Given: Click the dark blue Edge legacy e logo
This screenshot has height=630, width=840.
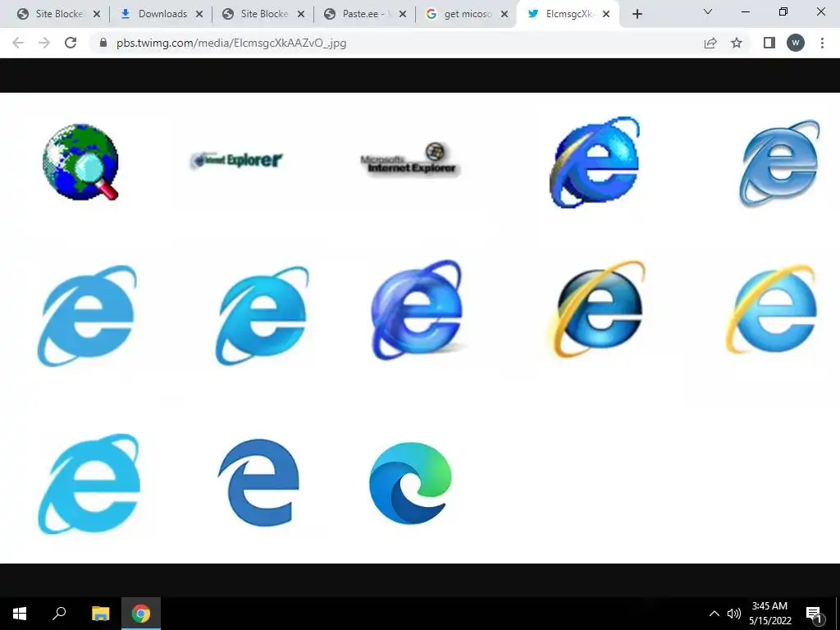Looking at the screenshot, I should pos(258,482).
